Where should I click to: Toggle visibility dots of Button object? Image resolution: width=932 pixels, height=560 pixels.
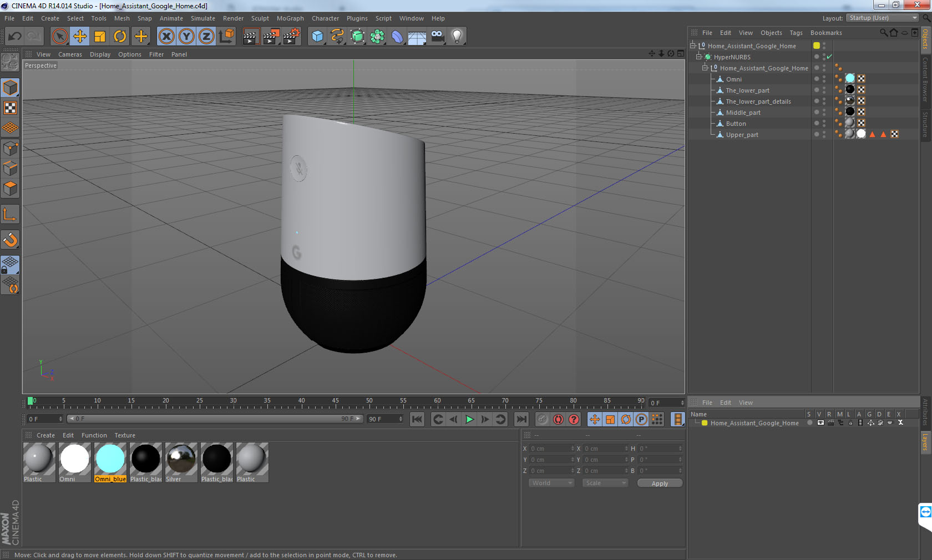coord(823,124)
